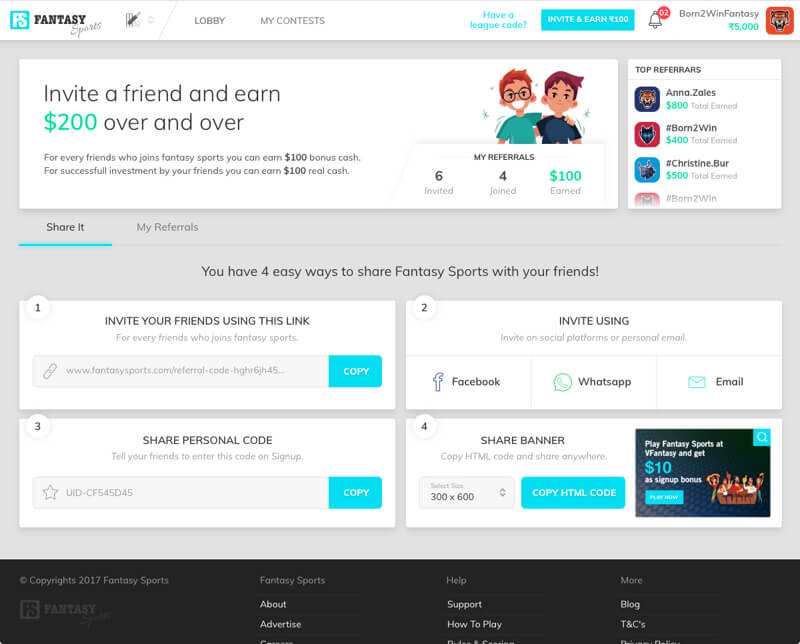Open How To Play footer link

coord(474,624)
